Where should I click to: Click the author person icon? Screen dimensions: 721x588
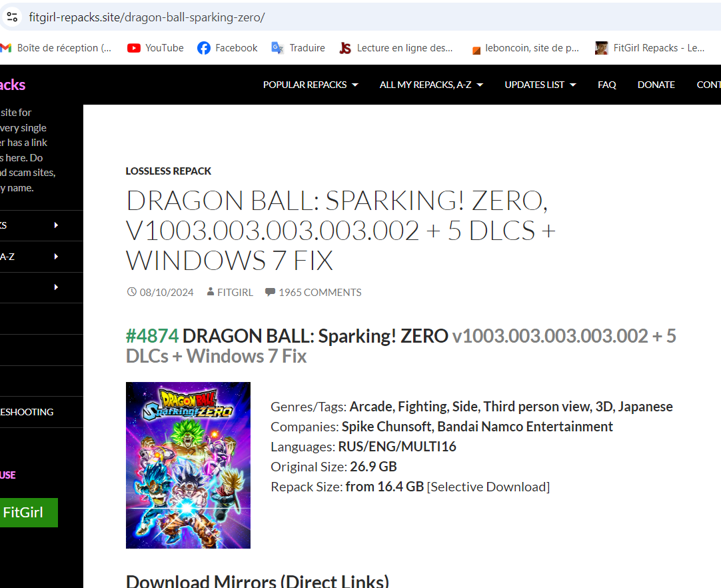(211, 292)
